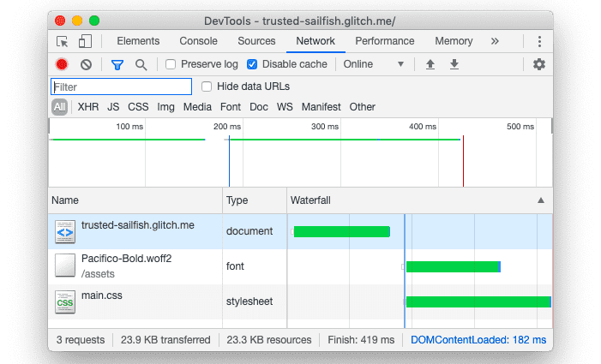
Task: Open the Sources tab
Action: (x=256, y=41)
